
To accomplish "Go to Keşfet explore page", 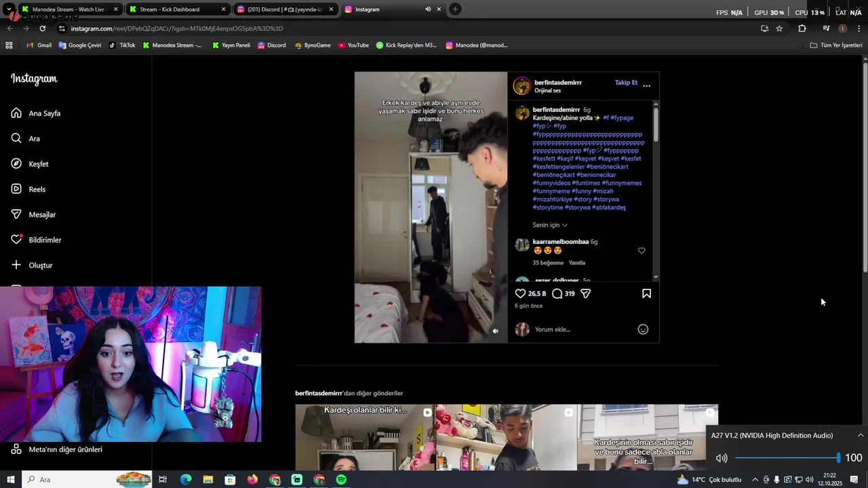I will pos(30,164).
